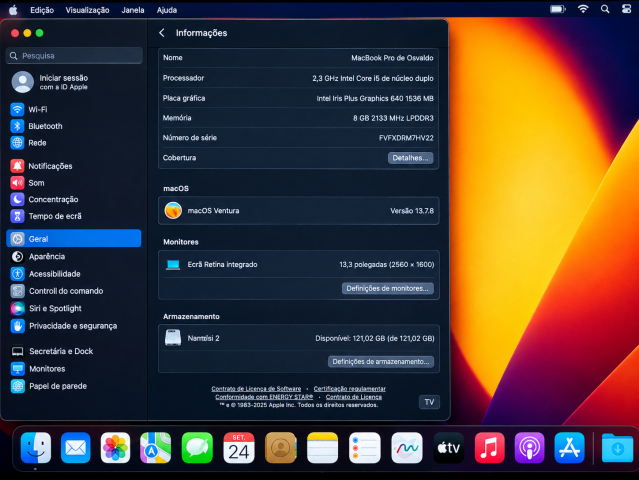Image resolution: width=639 pixels, height=480 pixels.
Task: Launch App Store from the Dock
Action: coord(569,448)
